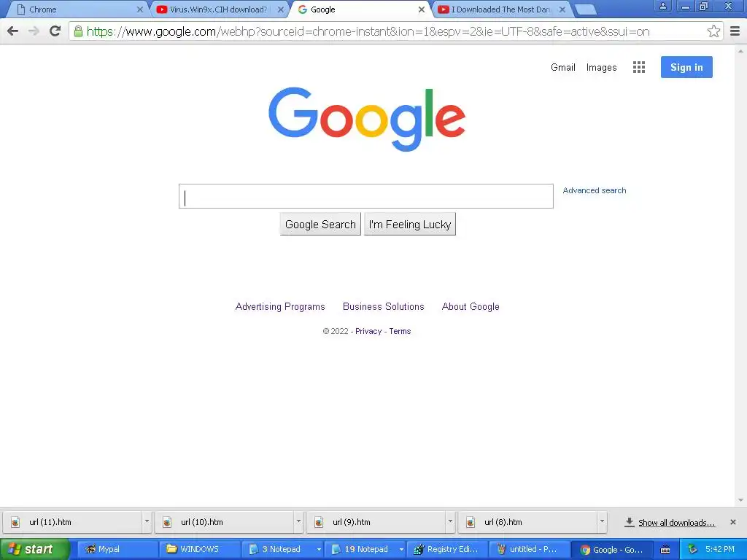Click the Show all downloads arrow icon

630,522
